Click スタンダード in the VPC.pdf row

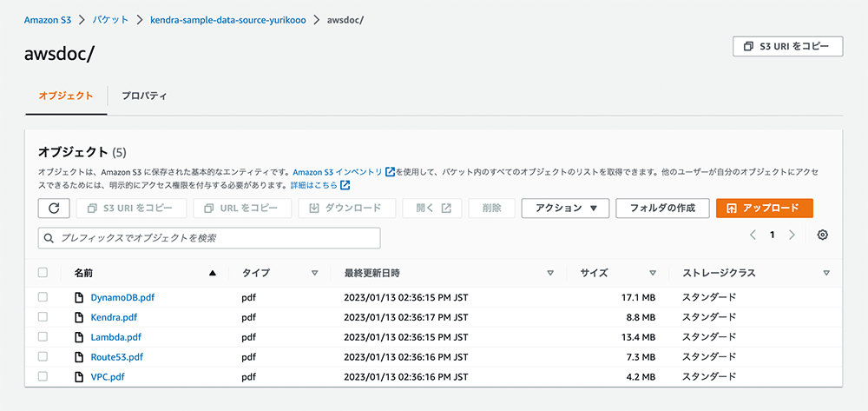[708, 376]
